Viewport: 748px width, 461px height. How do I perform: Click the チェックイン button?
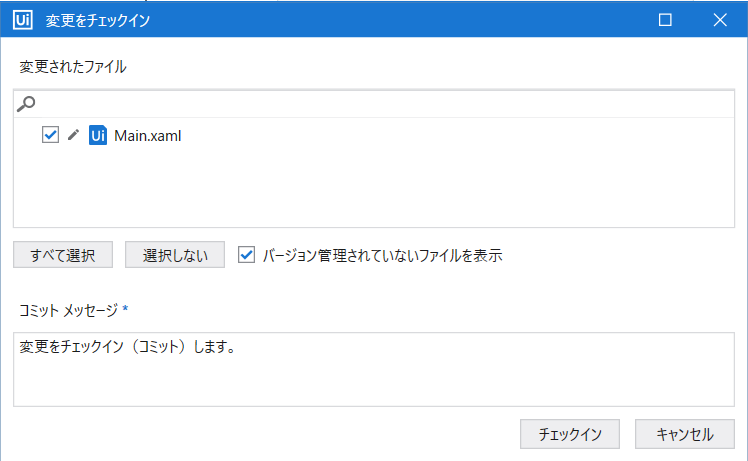click(570, 434)
